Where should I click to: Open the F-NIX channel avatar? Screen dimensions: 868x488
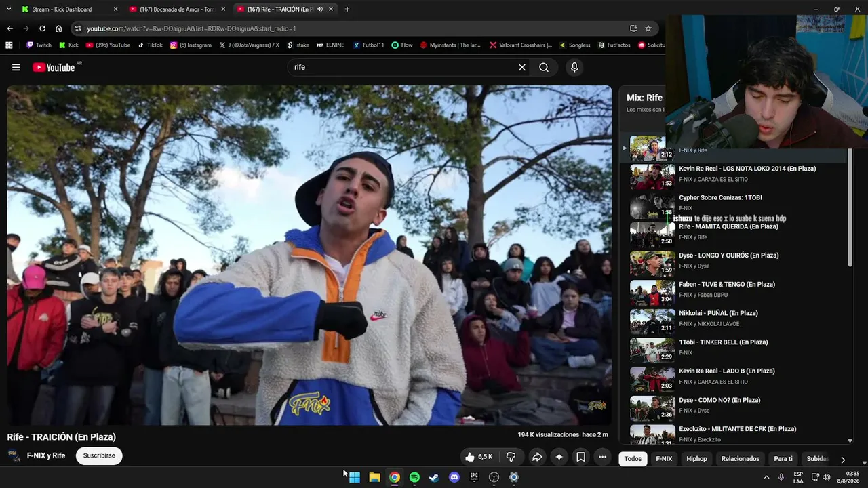tap(14, 455)
